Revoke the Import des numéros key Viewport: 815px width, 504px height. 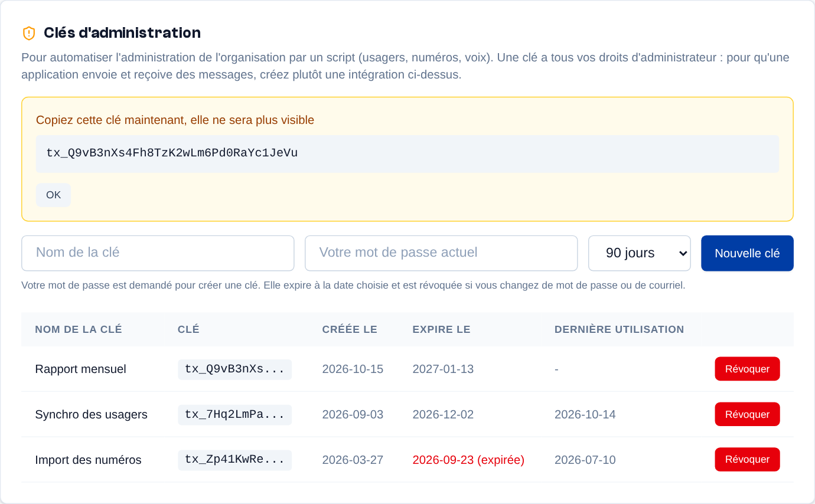[x=747, y=460]
